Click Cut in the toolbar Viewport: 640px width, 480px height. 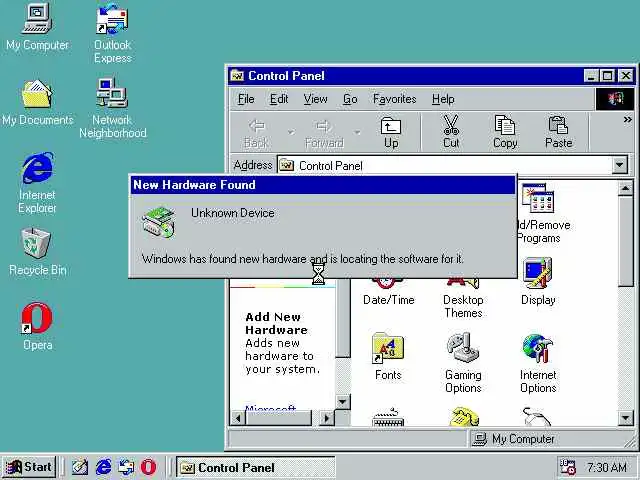point(451,133)
